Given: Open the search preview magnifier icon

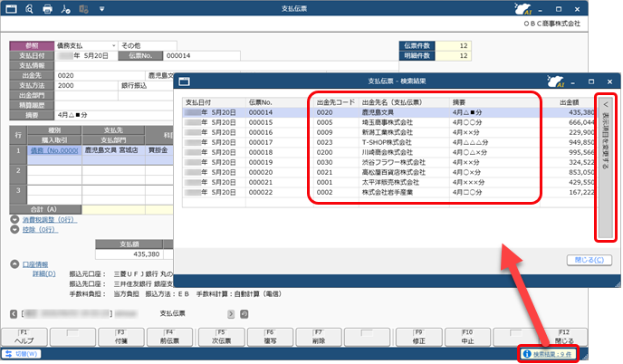Looking at the screenshot, I should pyautogui.click(x=29, y=8).
